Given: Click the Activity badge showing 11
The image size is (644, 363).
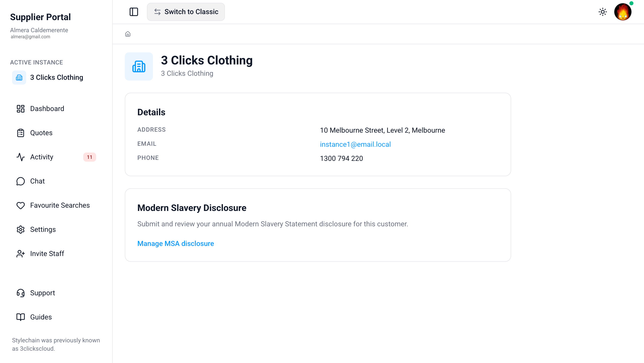Looking at the screenshot, I should click(x=90, y=157).
